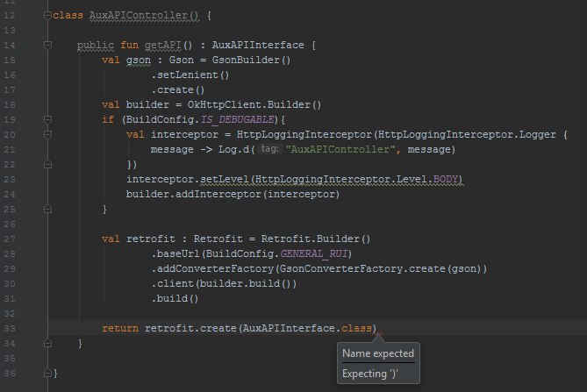Viewport: 587px width, 392px height.
Task: Click line number 18 in the gutter
Action: pos(10,104)
